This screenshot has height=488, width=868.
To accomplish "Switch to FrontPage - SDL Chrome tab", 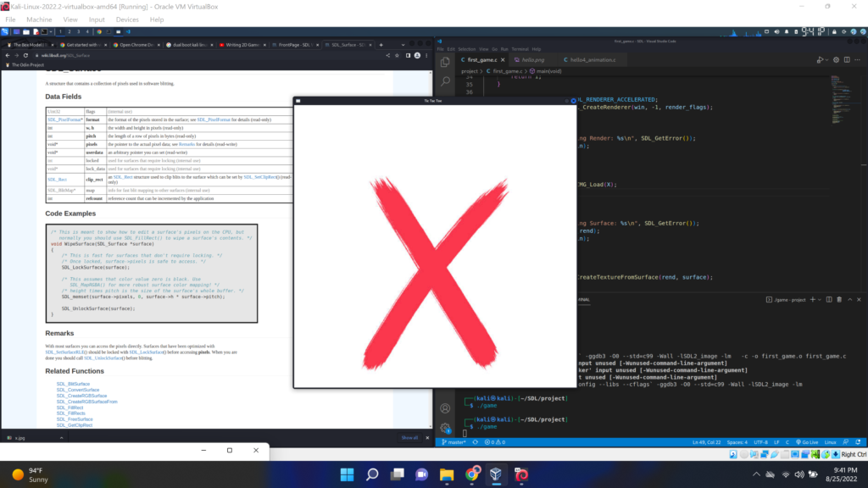I will click(x=294, y=45).
